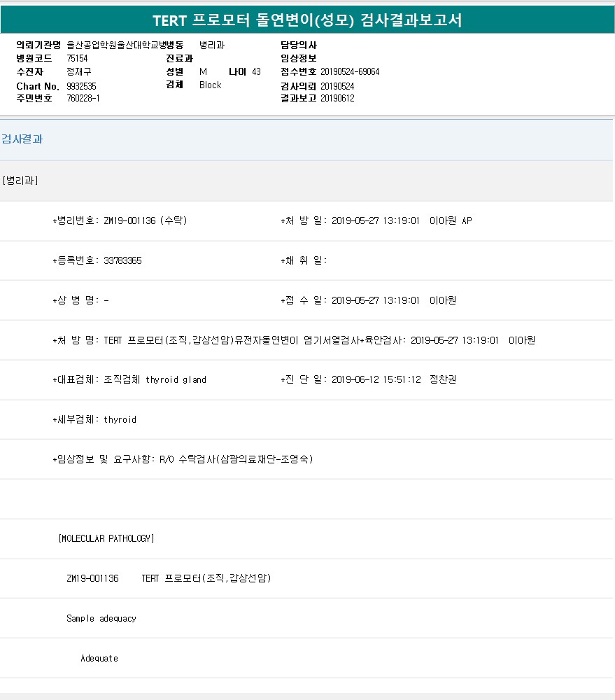
Task: Select the empty 채 취 일 field label
Action: 304,260
